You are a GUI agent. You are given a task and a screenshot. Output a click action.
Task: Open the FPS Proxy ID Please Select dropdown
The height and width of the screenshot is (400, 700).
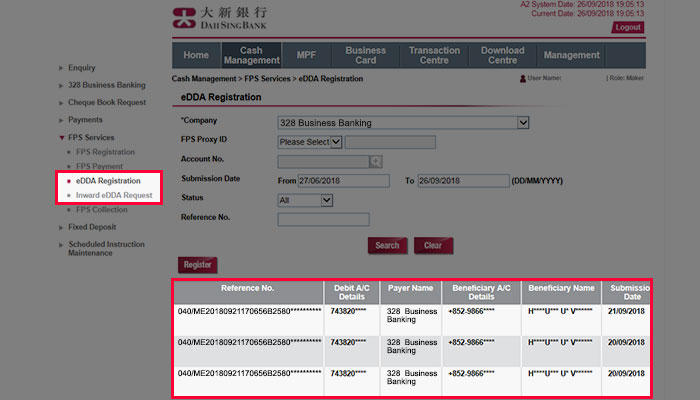[x=310, y=142]
